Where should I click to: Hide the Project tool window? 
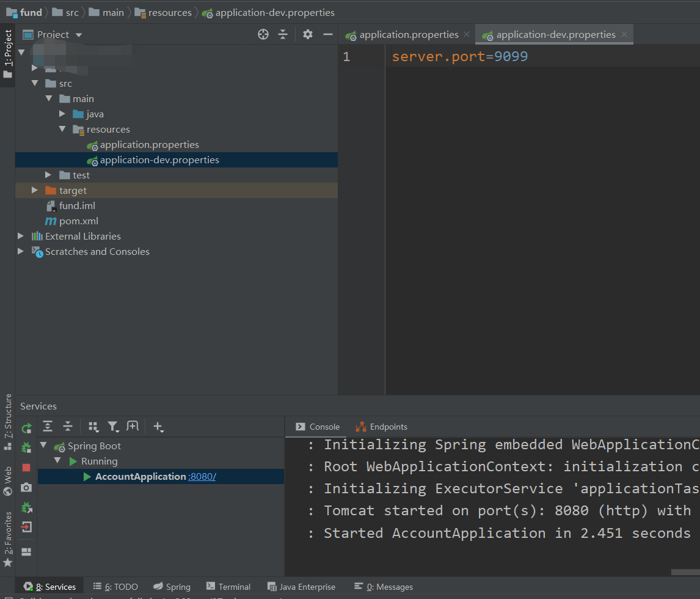327,34
